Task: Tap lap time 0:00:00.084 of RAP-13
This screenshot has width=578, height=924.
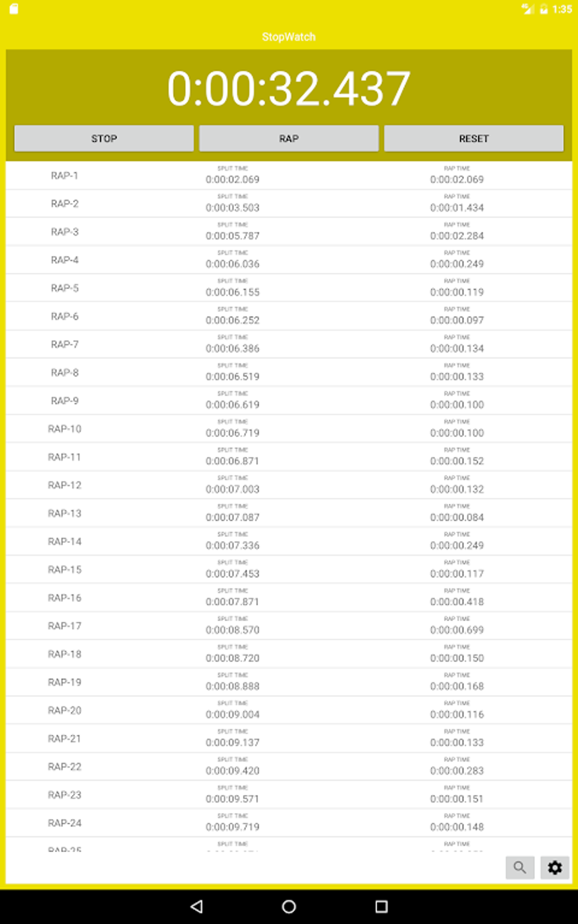Action: [457, 517]
